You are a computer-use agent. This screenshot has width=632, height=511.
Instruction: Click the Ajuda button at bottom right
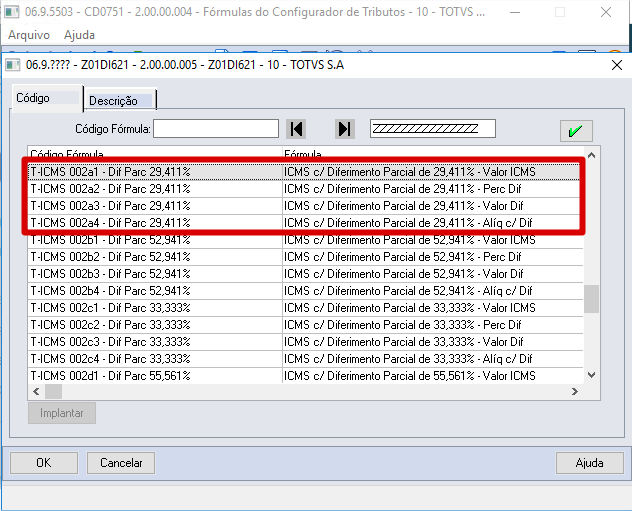tap(590, 463)
